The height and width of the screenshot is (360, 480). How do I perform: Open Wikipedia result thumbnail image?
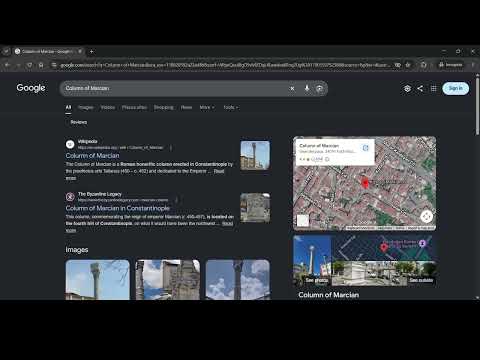[x=255, y=155]
